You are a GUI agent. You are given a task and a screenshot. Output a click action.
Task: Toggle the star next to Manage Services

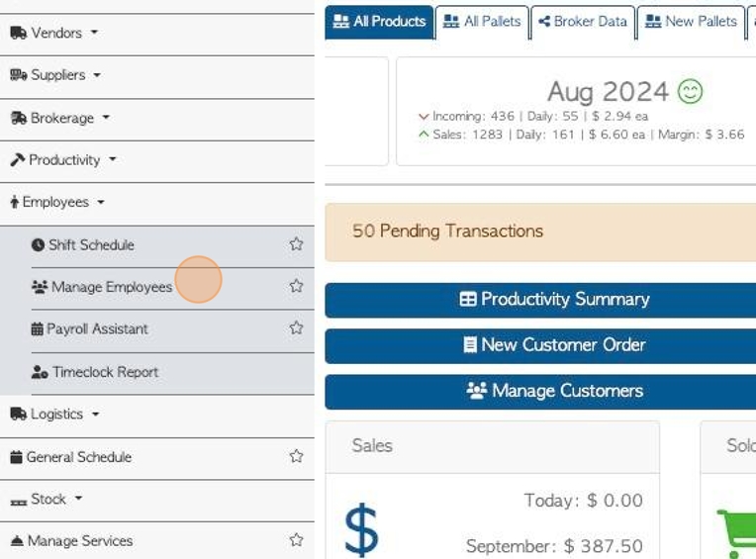click(296, 540)
